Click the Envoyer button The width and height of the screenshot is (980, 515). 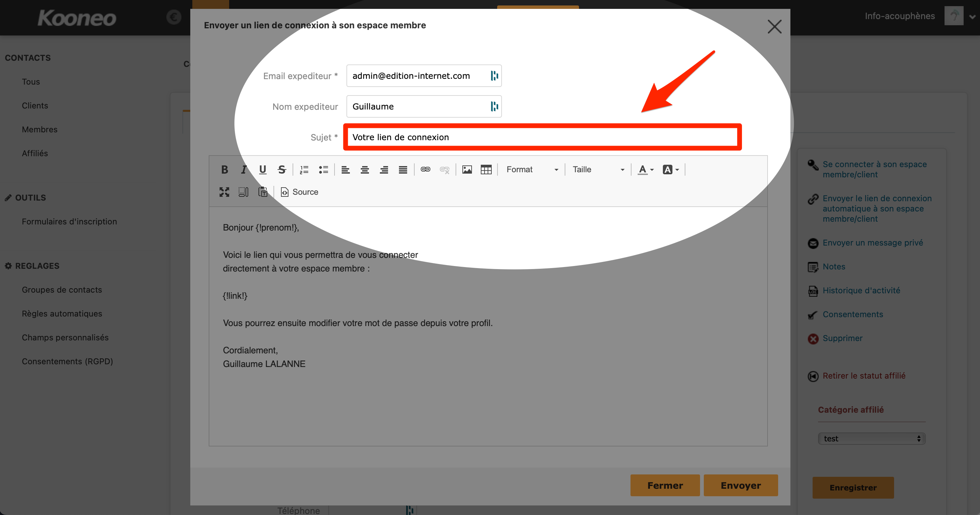point(741,485)
